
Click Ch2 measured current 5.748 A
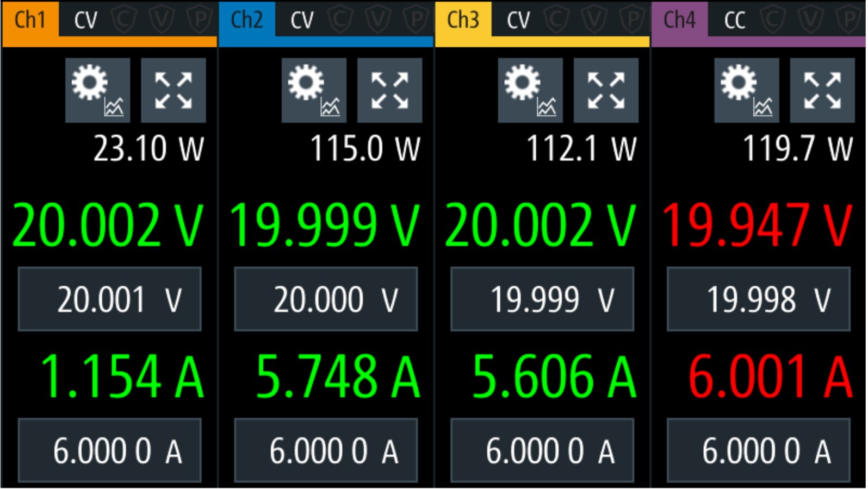pyautogui.click(x=338, y=376)
